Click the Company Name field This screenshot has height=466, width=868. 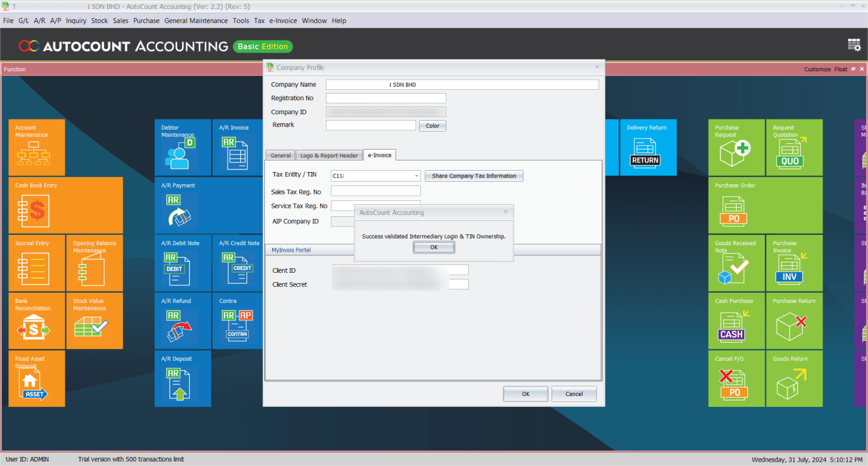[463, 85]
